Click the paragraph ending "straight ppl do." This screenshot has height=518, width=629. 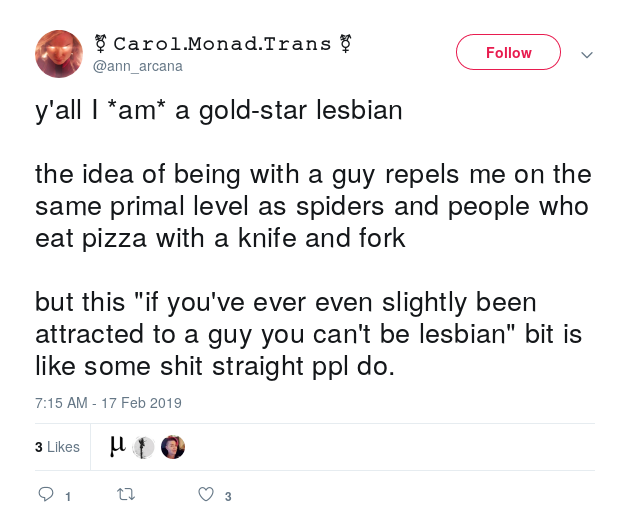point(308,334)
